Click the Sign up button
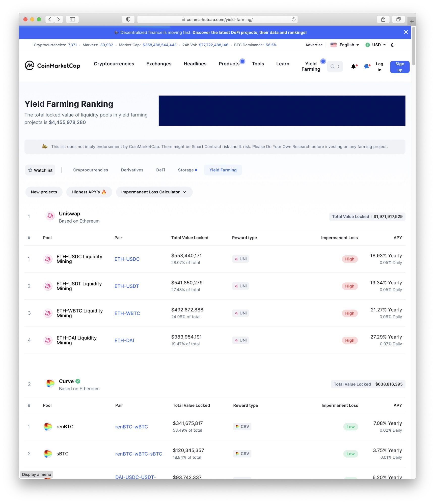 [x=400, y=67]
